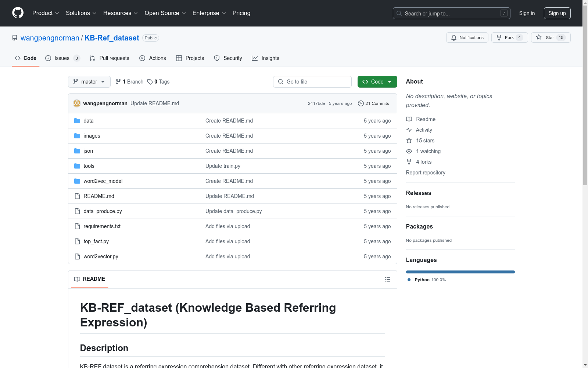Expand the Open Source menu
Image resolution: width=588 pixels, height=368 pixels.
(x=165, y=13)
